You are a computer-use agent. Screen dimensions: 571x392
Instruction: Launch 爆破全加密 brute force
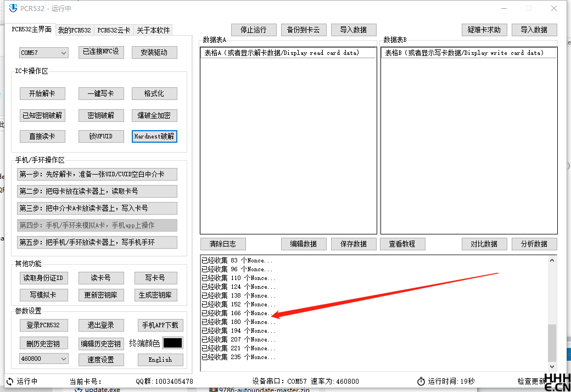click(154, 115)
